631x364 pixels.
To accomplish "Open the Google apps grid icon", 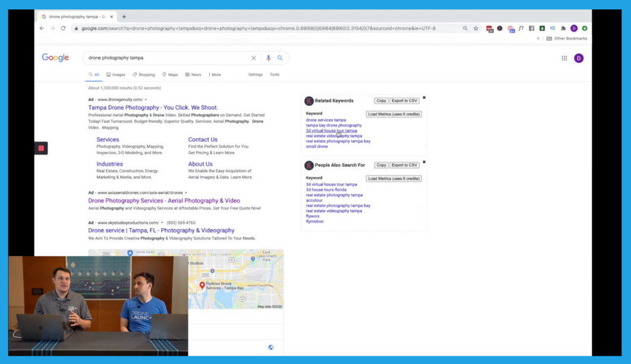I will coord(564,58).
